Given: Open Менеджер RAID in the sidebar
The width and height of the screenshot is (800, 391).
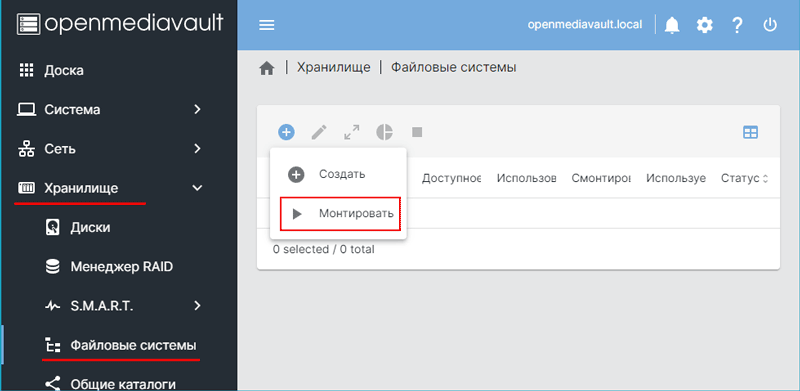Looking at the screenshot, I should [121, 266].
